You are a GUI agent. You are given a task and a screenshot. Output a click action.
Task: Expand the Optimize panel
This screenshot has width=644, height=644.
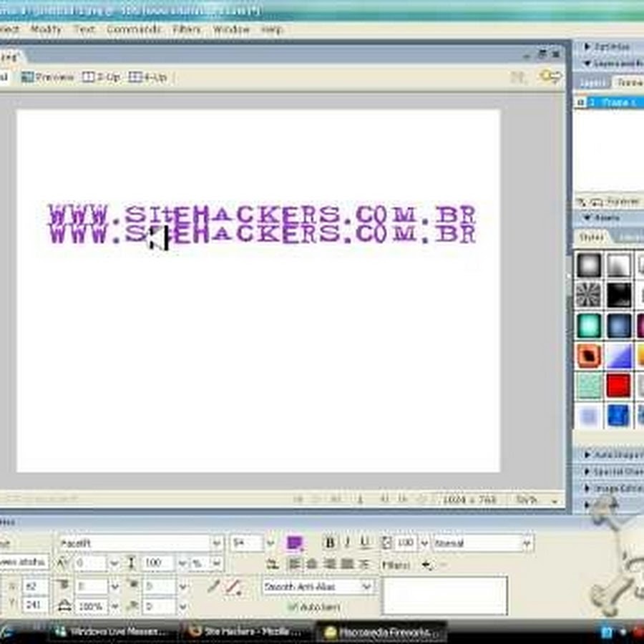pos(587,47)
